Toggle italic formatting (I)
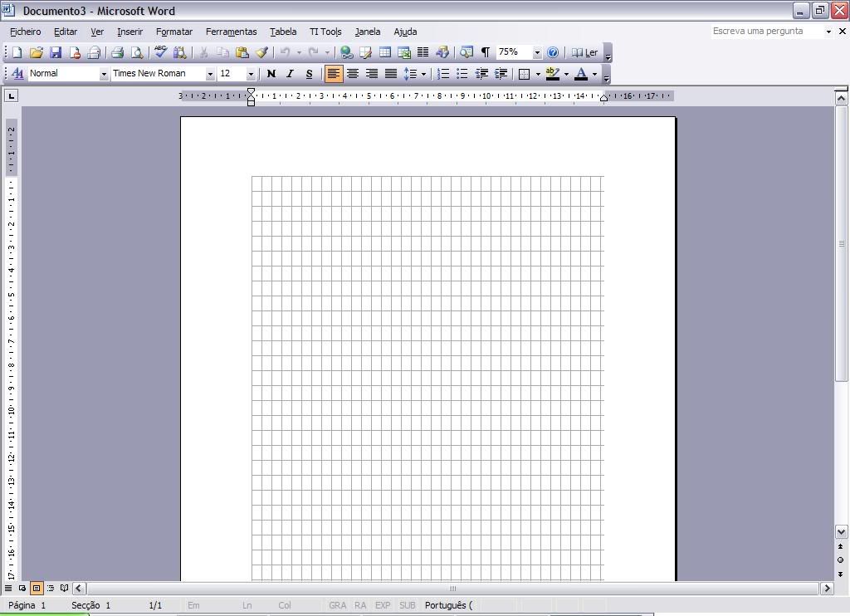This screenshot has height=616, width=850. coord(290,74)
